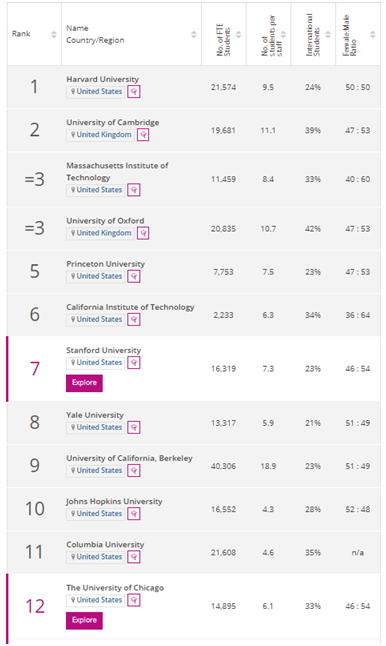Click the pink icon under California Institute of Technology
The height and width of the screenshot is (646, 386).
(x=134, y=319)
